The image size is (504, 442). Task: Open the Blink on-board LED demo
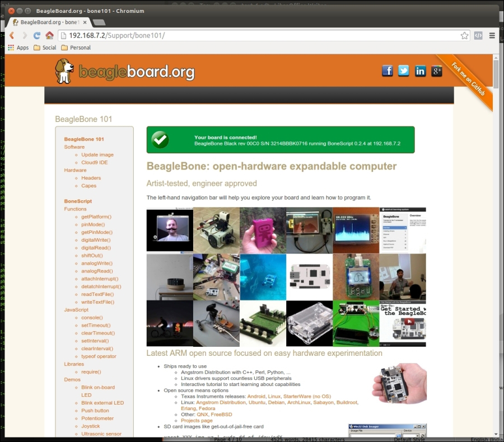click(x=98, y=391)
